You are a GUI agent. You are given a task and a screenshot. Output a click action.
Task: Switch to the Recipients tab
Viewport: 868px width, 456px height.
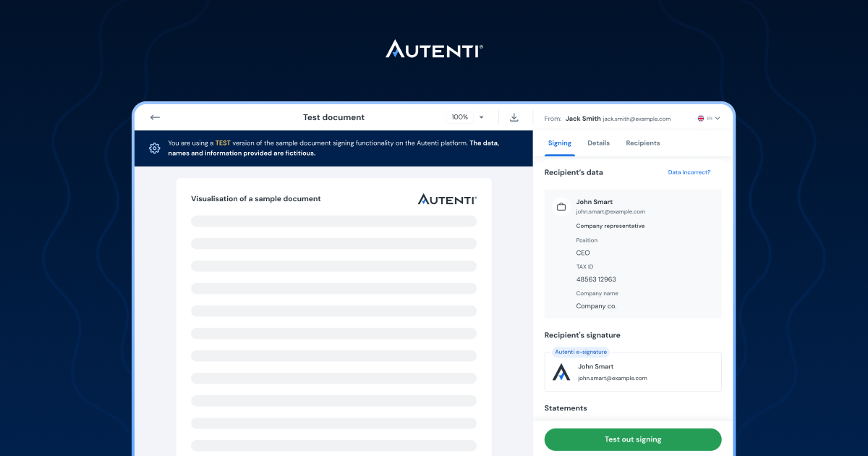point(643,143)
